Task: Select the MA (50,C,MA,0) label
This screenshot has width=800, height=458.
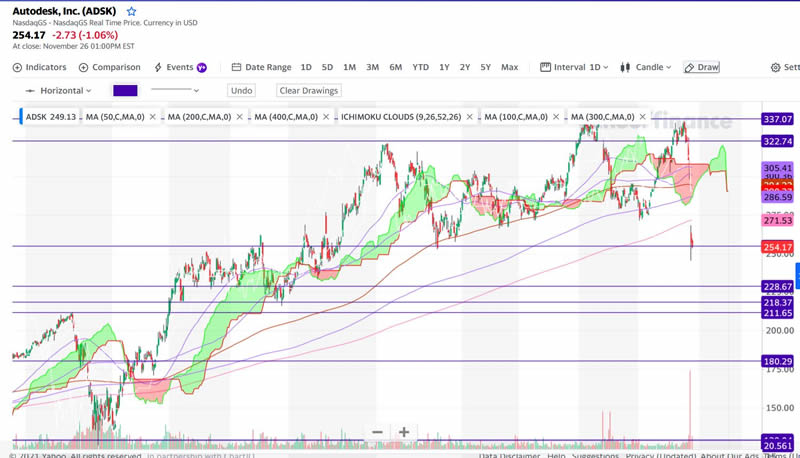Action: [115, 117]
